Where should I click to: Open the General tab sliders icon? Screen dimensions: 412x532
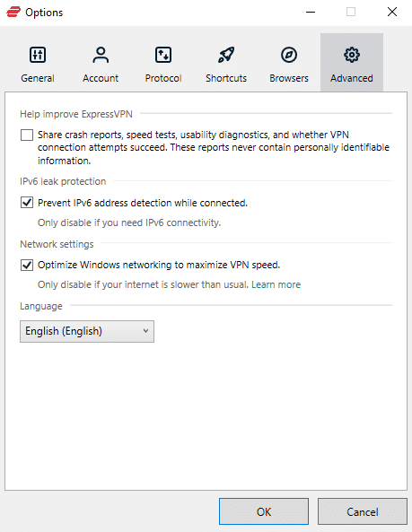click(38, 55)
